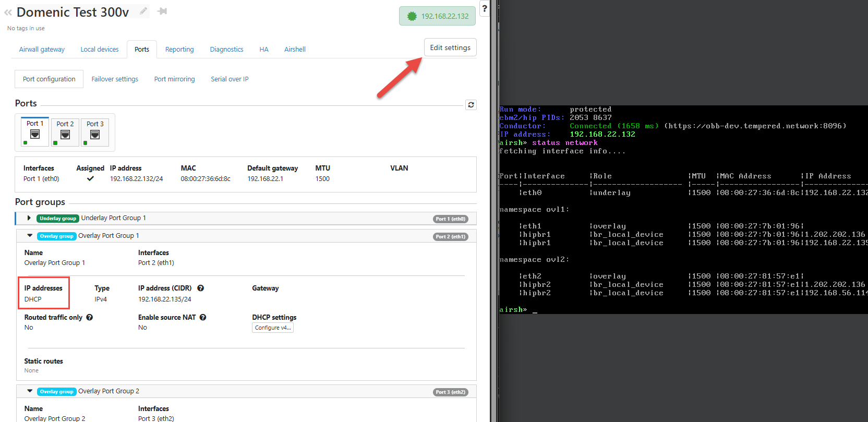Click the Overlay group badge of Group 1
Viewport: 868px width, 422px height.
pos(57,236)
